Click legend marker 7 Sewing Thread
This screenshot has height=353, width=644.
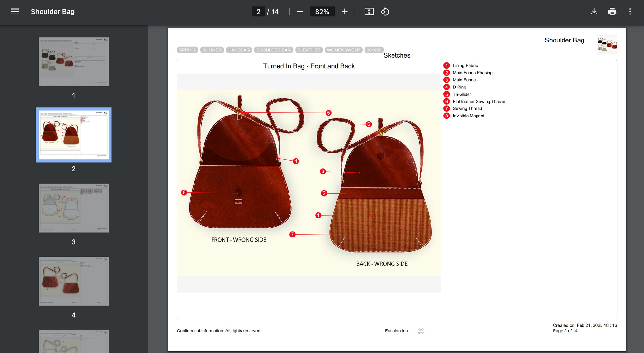(446, 108)
